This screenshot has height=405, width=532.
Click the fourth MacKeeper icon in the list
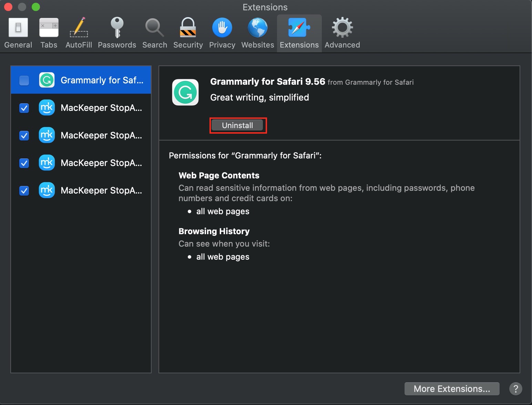pyautogui.click(x=47, y=190)
